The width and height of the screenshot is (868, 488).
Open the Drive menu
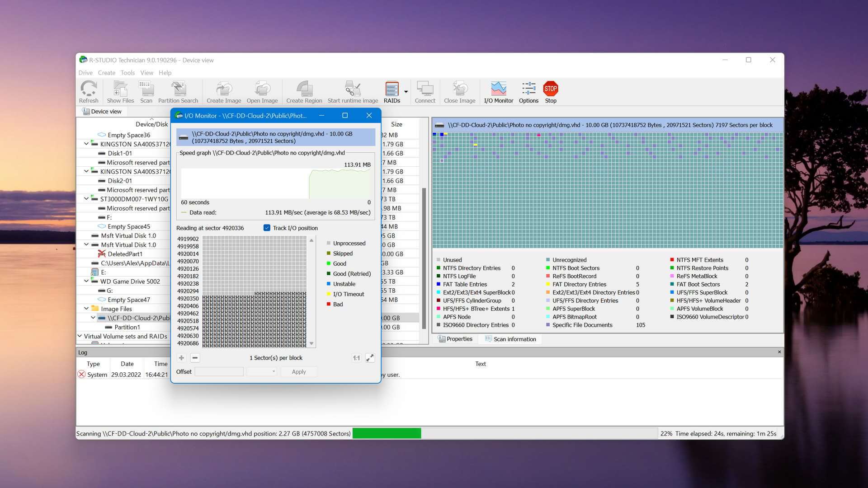[85, 73]
